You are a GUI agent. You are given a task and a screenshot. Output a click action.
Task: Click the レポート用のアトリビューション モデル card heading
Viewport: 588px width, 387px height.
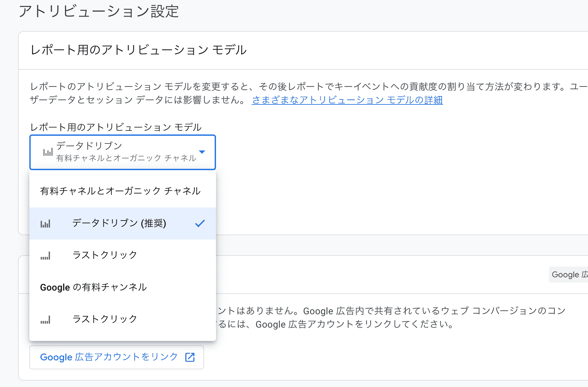coord(138,50)
